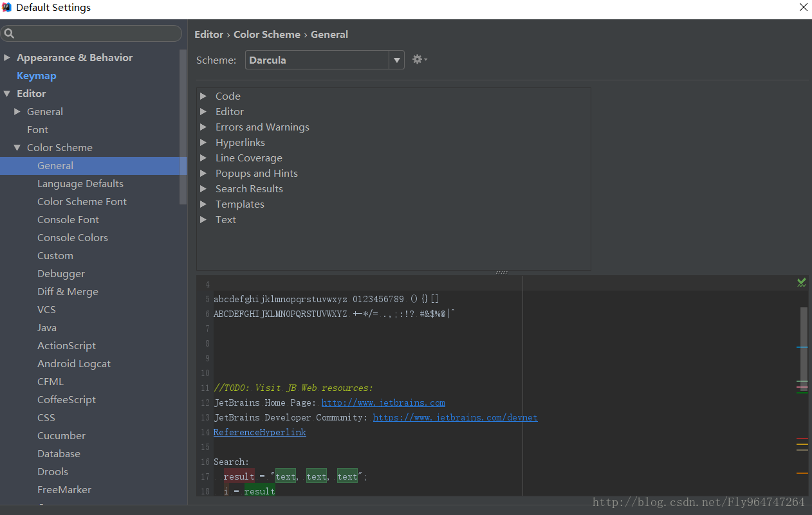Select CSS color settings
The width and height of the screenshot is (812, 515).
tap(46, 417)
